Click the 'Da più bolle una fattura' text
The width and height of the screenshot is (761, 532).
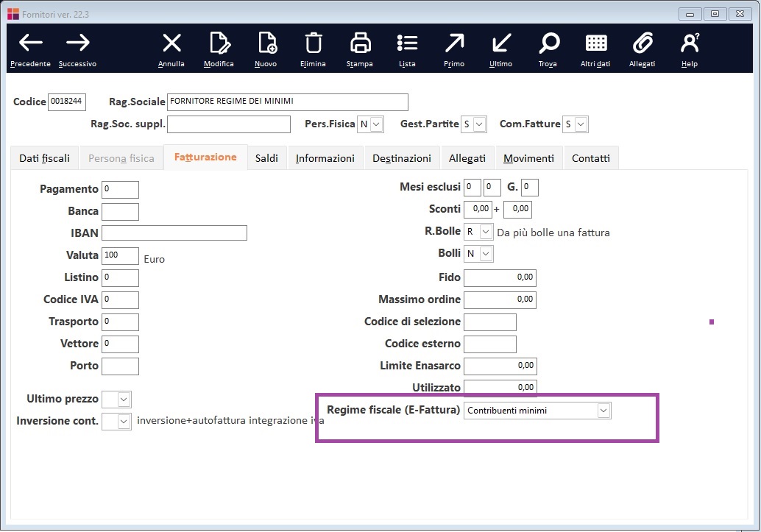pyautogui.click(x=553, y=233)
